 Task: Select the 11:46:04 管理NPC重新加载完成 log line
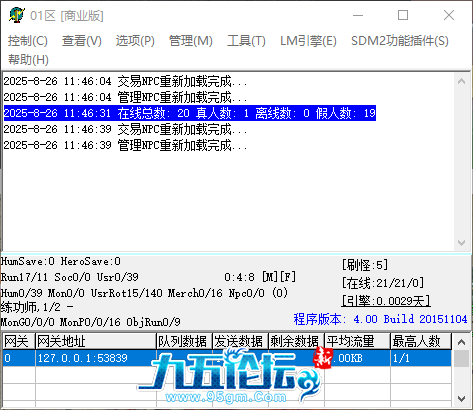pos(125,97)
